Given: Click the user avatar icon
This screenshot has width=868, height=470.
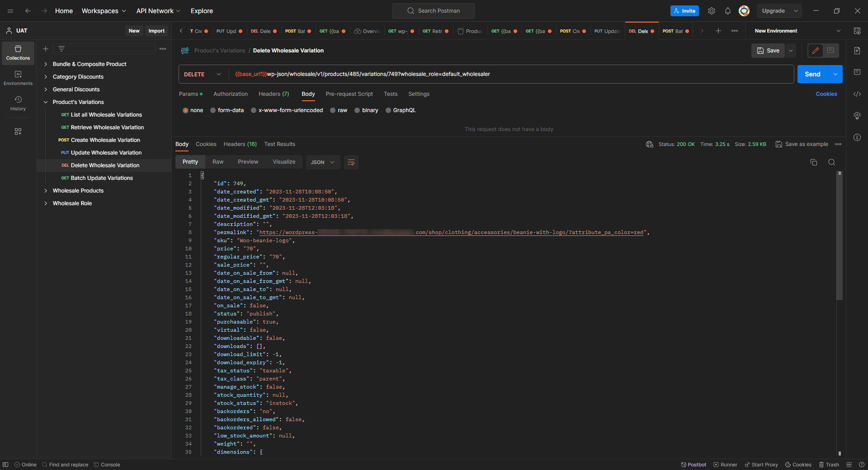Looking at the screenshot, I should point(744,11).
